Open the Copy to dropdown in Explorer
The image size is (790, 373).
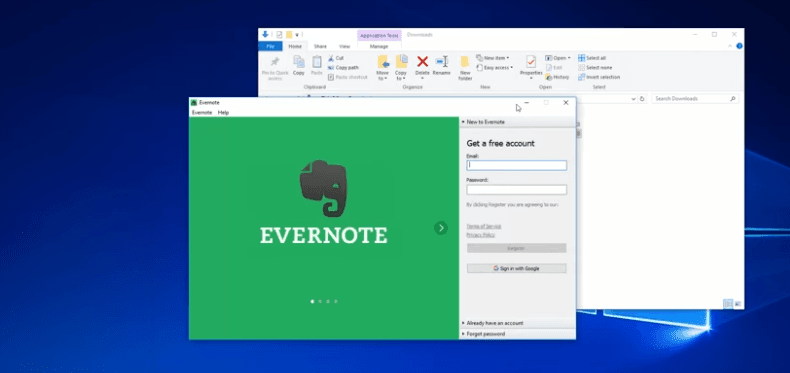click(x=401, y=76)
